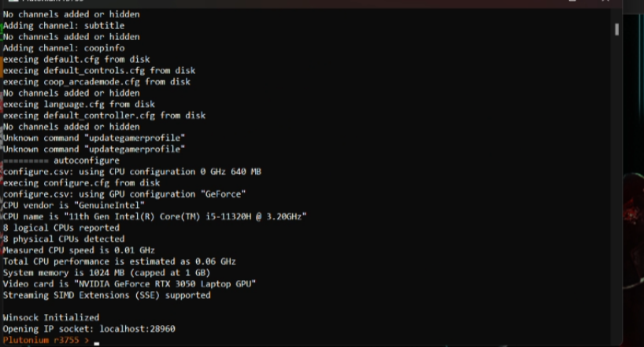Select the "Video card is NVIDIA GeForce" line
Viewport: 644px width, 347px height.
(x=129, y=284)
